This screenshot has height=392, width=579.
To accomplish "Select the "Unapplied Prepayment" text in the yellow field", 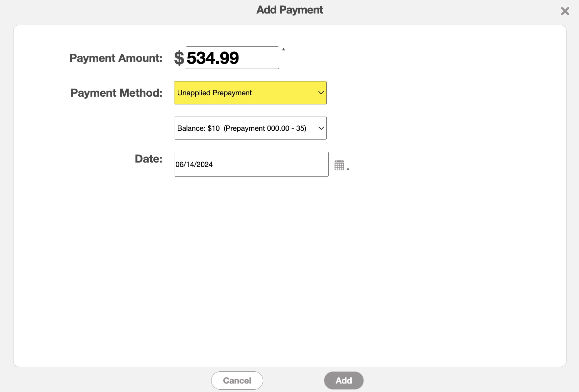I will coord(215,93).
